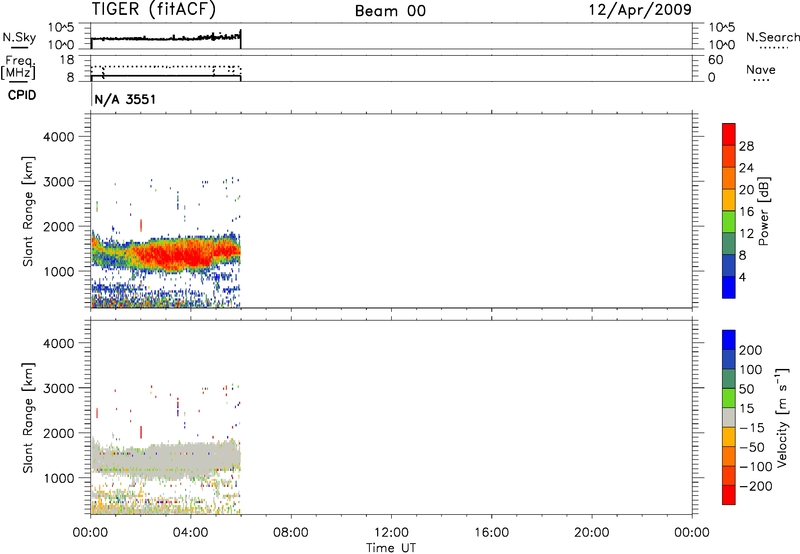Image resolution: width=800 pixels, height=554 pixels.
Task: Click the left '10^5' noise axis tick
Action: click(61, 28)
